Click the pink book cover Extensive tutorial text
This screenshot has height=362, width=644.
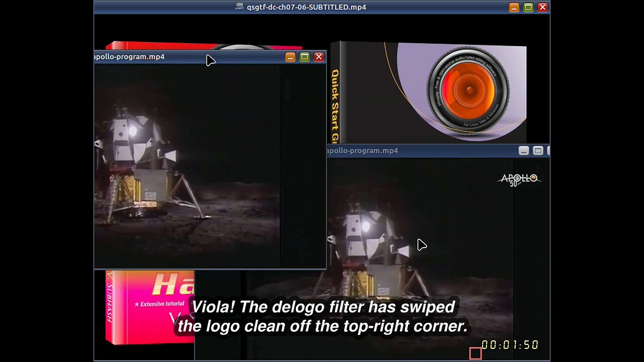[x=159, y=304]
